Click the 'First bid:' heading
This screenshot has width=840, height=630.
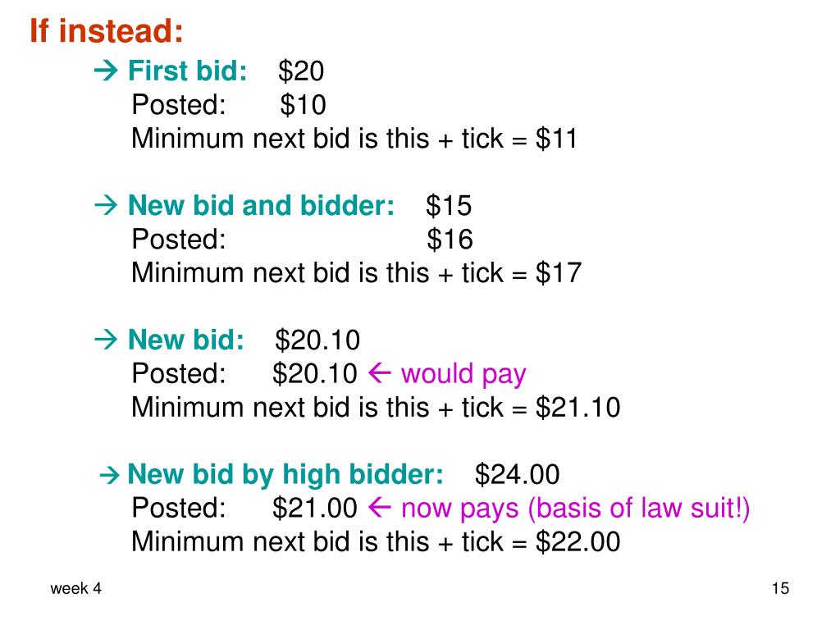[188, 71]
